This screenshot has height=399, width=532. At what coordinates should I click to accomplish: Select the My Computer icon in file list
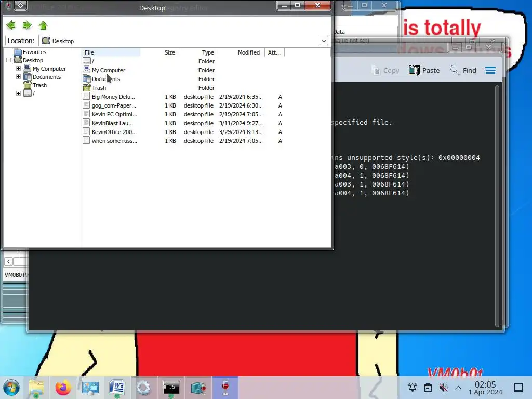pos(87,70)
